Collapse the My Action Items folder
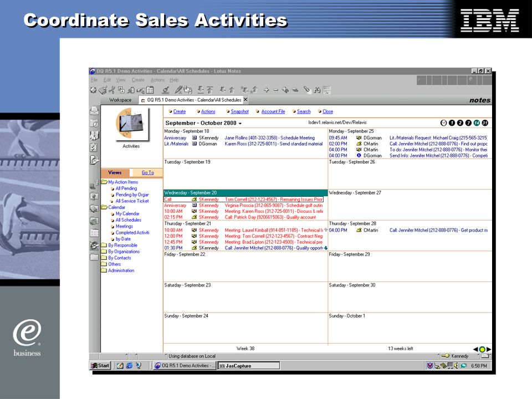The image size is (532, 399). 104,182
